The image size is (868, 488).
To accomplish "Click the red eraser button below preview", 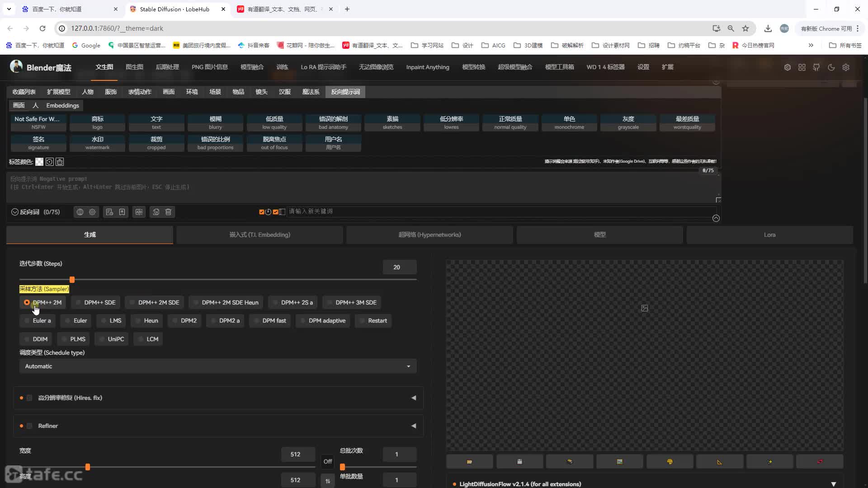I will pos(820,461).
